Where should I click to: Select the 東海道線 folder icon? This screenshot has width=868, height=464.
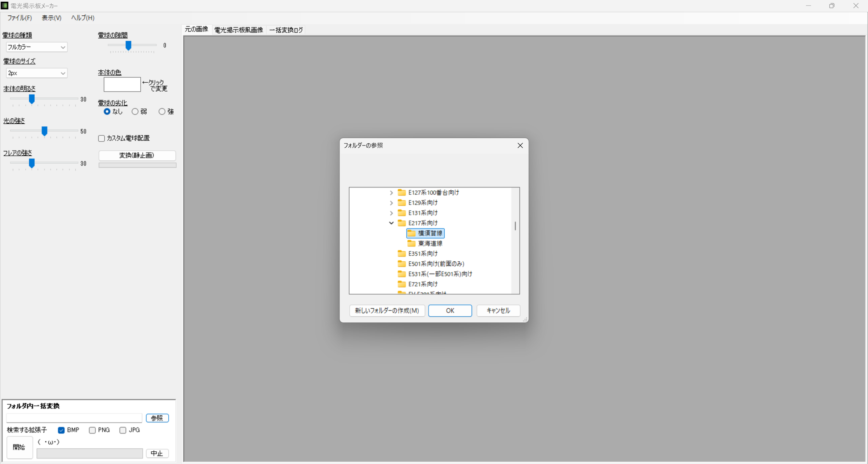point(412,243)
